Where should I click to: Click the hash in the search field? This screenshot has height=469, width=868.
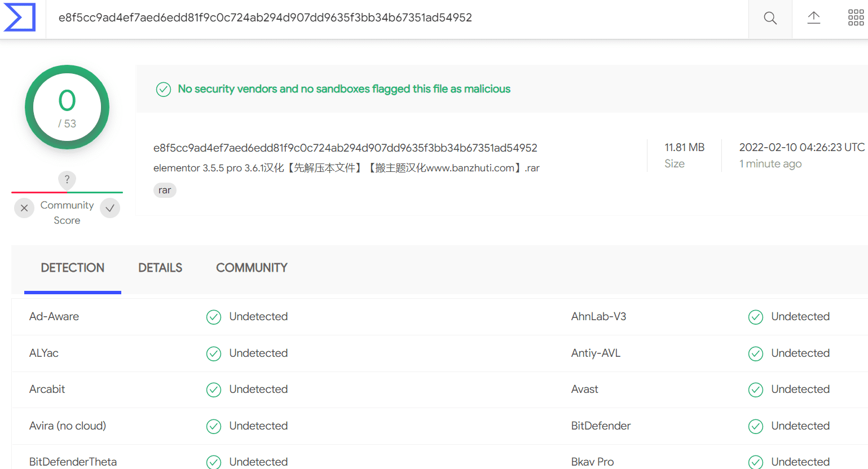[x=265, y=17]
